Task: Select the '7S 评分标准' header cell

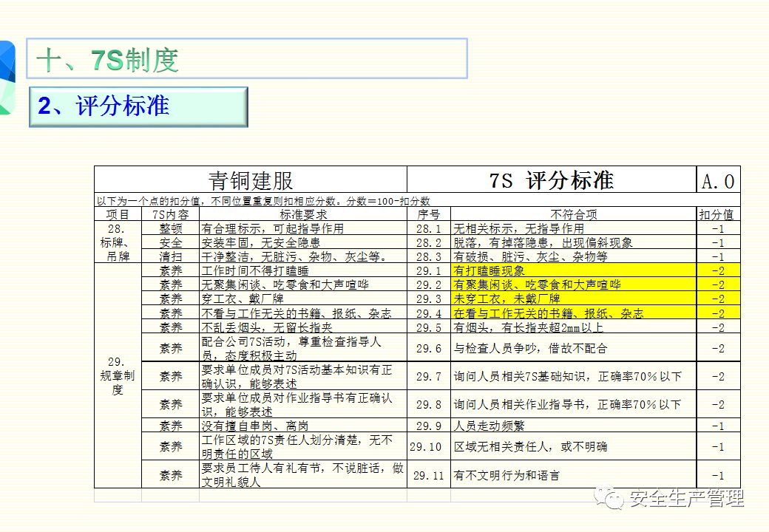Action: click(x=552, y=180)
